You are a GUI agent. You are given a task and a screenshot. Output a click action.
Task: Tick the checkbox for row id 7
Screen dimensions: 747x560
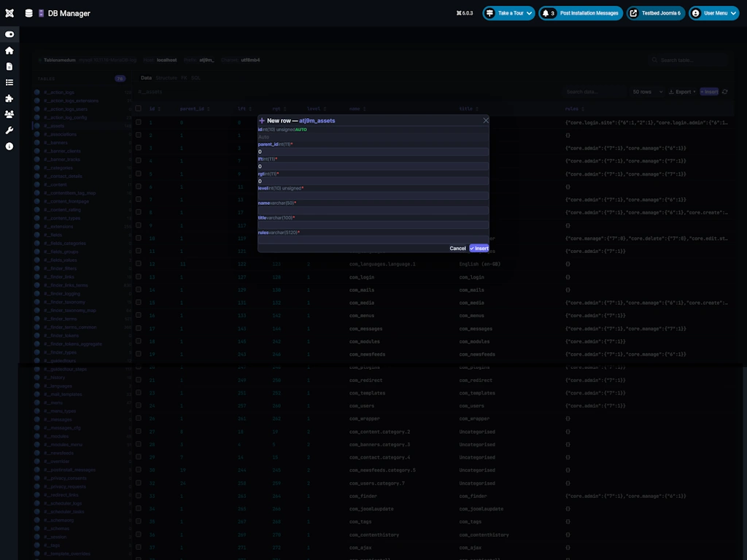pos(139,200)
